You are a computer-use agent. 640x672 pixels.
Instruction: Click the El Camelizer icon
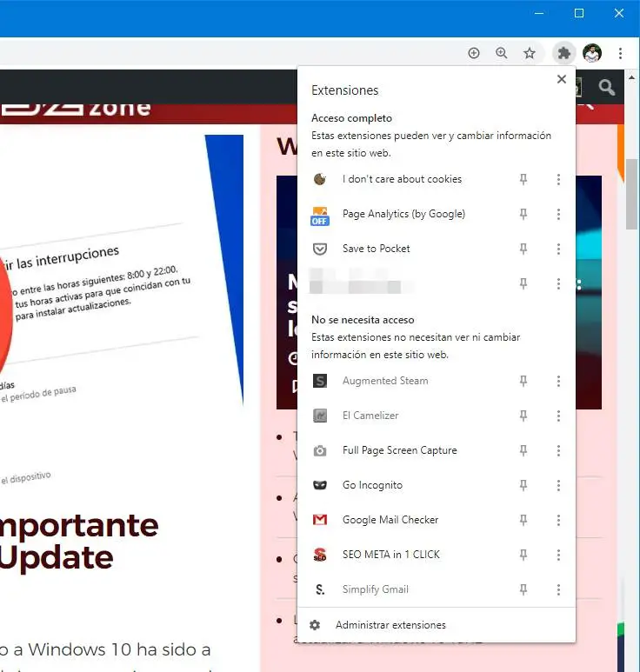[x=320, y=416]
